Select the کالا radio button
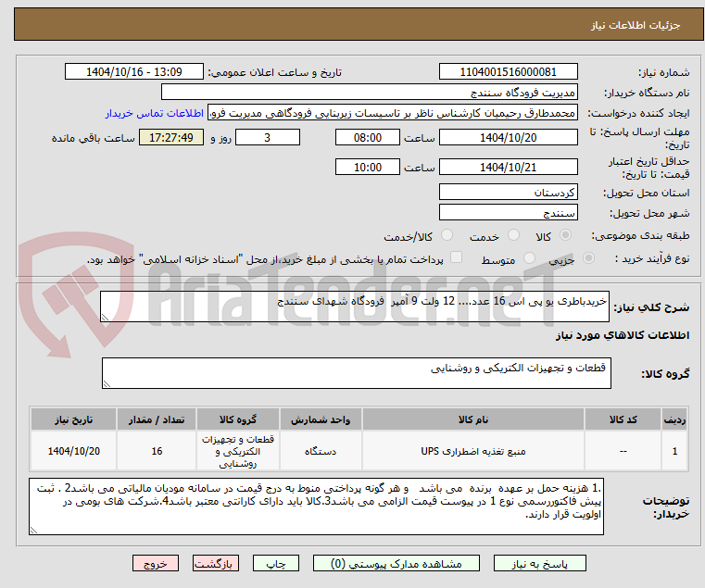Screen dimensions: 705x588 click(566, 235)
